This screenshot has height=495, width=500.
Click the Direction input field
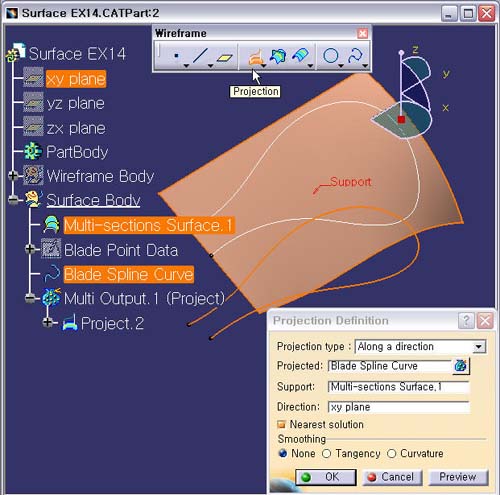(399, 407)
